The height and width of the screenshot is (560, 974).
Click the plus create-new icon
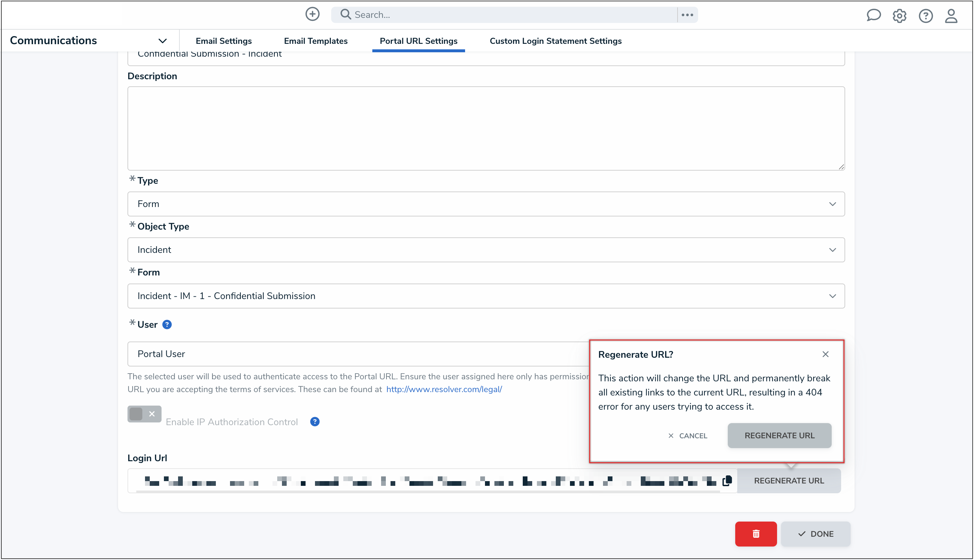[312, 14]
